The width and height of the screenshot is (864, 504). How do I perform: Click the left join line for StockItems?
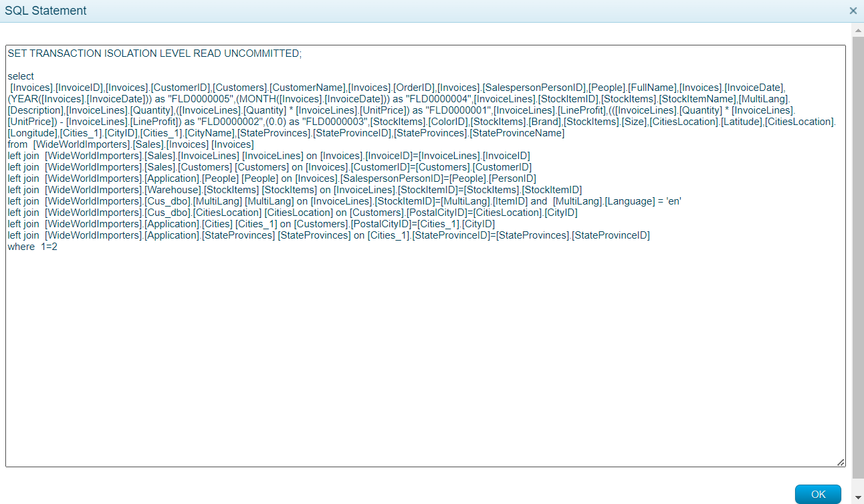[294, 190]
